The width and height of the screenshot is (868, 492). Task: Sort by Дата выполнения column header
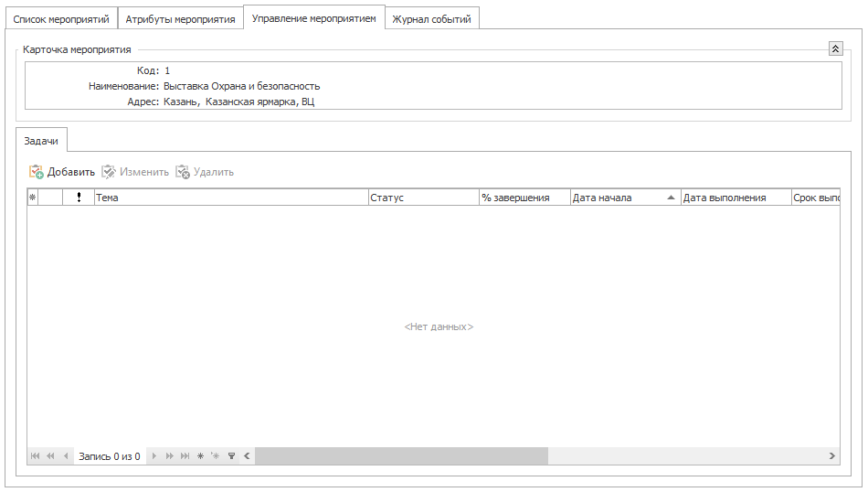(x=736, y=198)
